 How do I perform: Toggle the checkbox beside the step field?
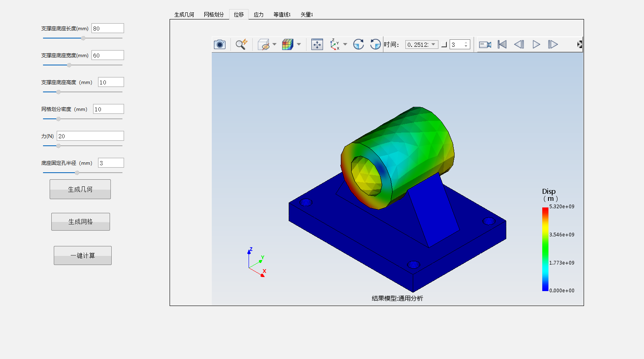444,45
